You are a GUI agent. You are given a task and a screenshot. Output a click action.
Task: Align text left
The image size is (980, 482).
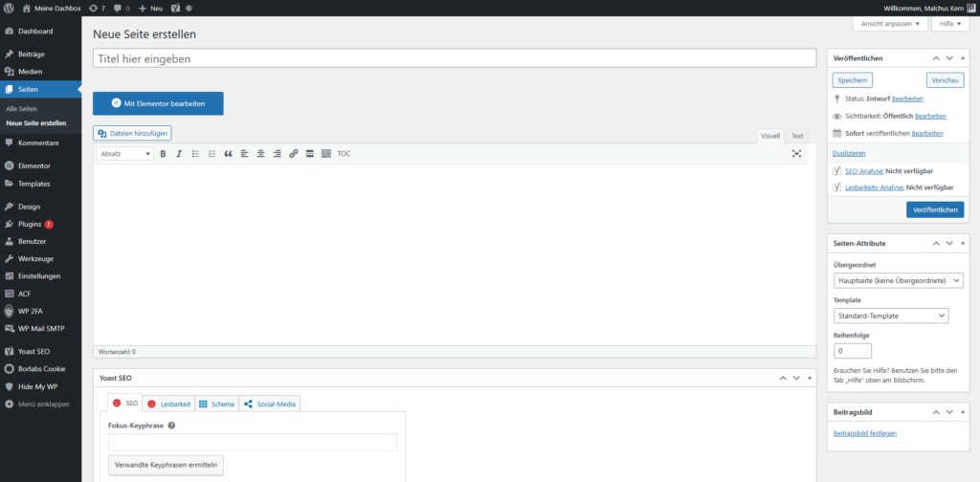click(x=244, y=154)
